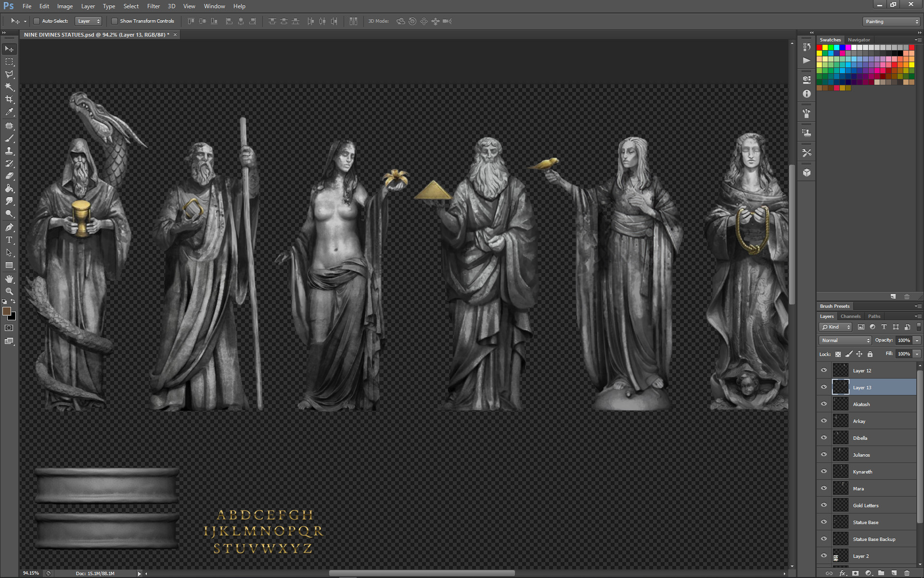Select the Magic Wand tool
Viewport: 924px width, 578px height.
point(9,87)
